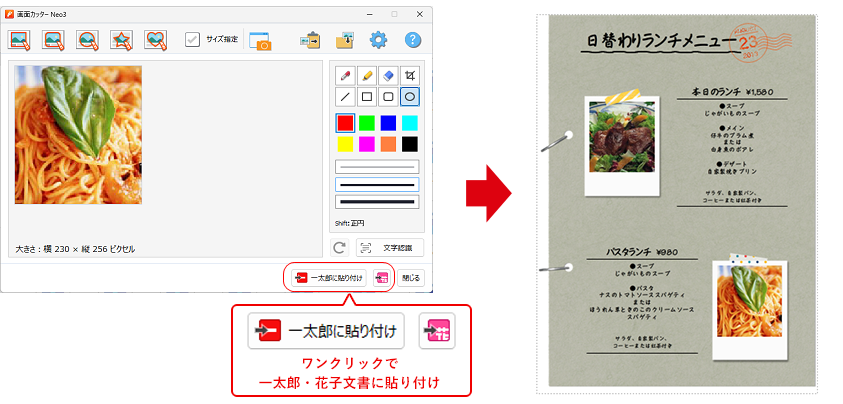
Task: Pick the eraser tool
Action: [388, 75]
